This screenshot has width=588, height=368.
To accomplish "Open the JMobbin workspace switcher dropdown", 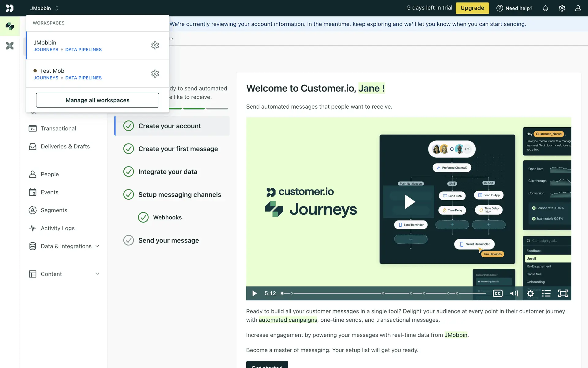I will click(x=44, y=8).
